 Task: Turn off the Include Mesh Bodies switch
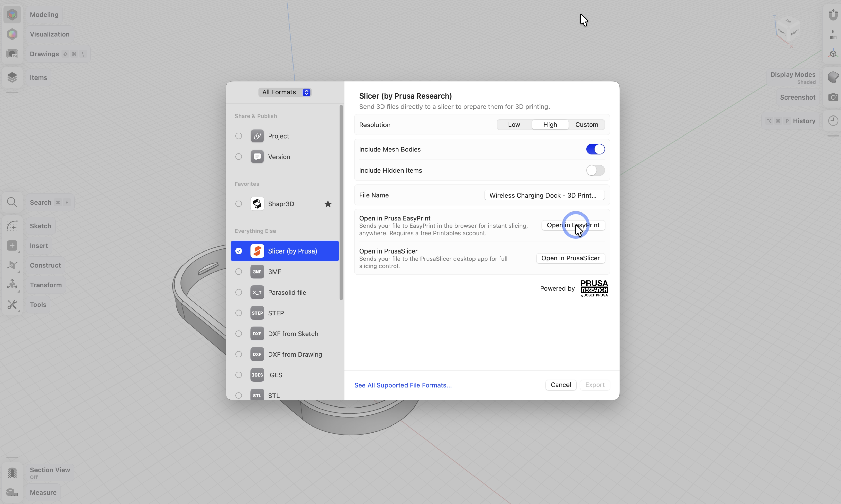click(x=595, y=149)
